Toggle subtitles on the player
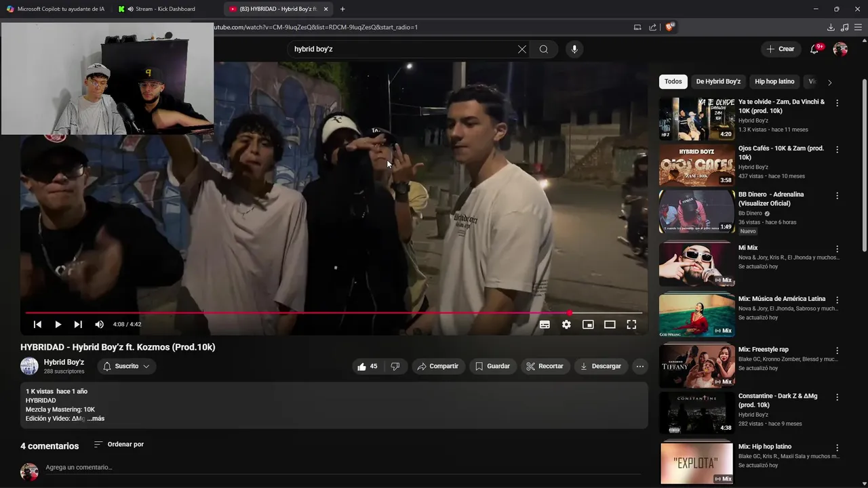This screenshot has width=868, height=488. [x=545, y=325]
